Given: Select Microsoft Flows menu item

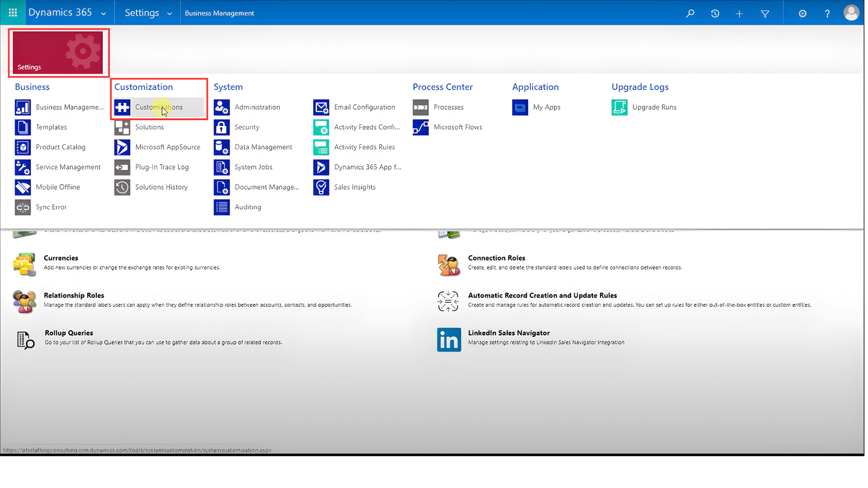Looking at the screenshot, I should point(458,127).
